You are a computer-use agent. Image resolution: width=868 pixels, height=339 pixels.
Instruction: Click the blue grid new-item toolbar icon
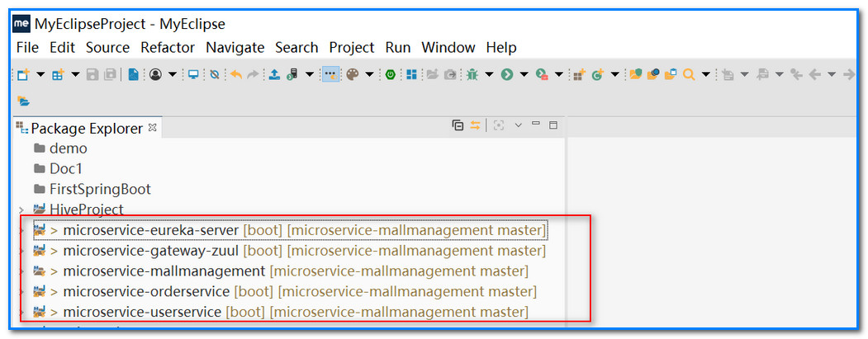pos(58,74)
